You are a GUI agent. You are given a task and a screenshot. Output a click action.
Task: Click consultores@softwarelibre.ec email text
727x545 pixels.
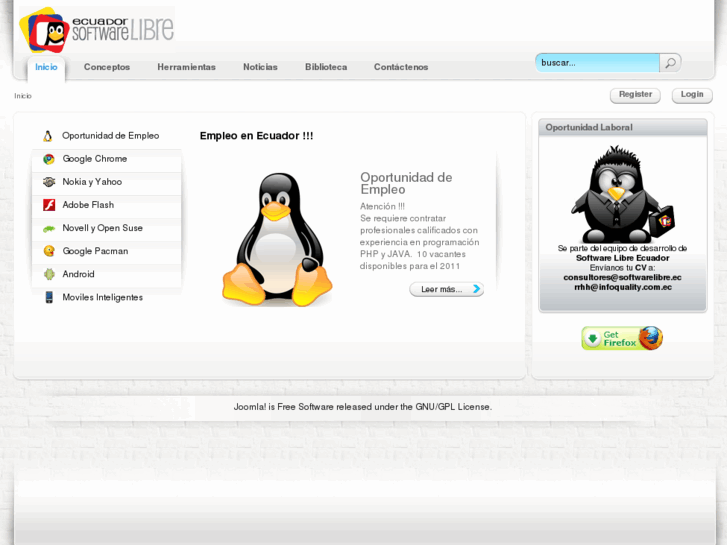point(622,277)
